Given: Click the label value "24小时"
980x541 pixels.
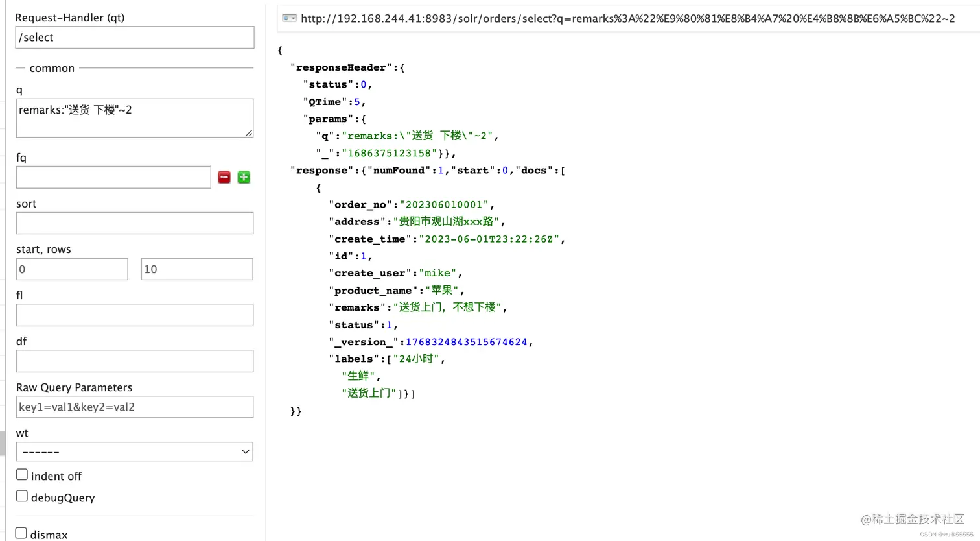Looking at the screenshot, I should tap(416, 359).
